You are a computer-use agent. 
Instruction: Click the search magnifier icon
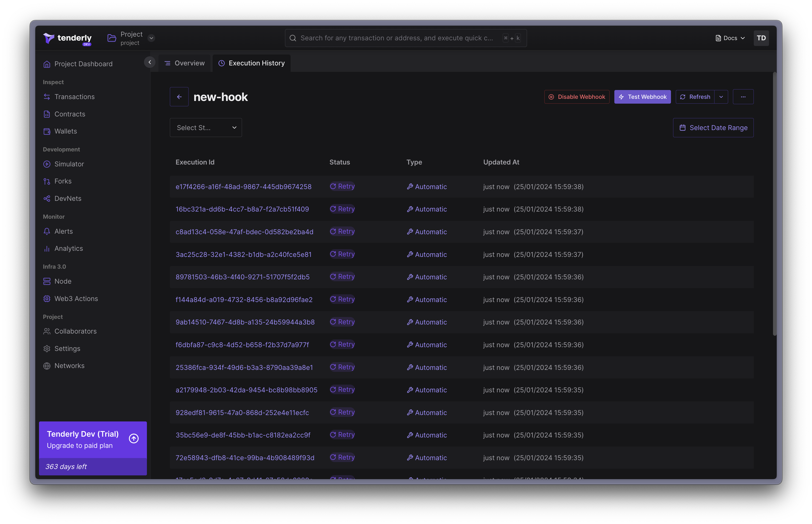(x=293, y=38)
